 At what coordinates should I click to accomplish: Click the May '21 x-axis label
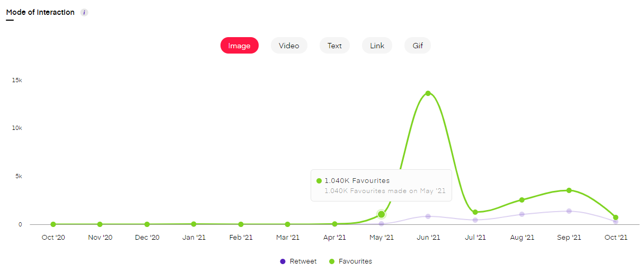[x=381, y=238]
